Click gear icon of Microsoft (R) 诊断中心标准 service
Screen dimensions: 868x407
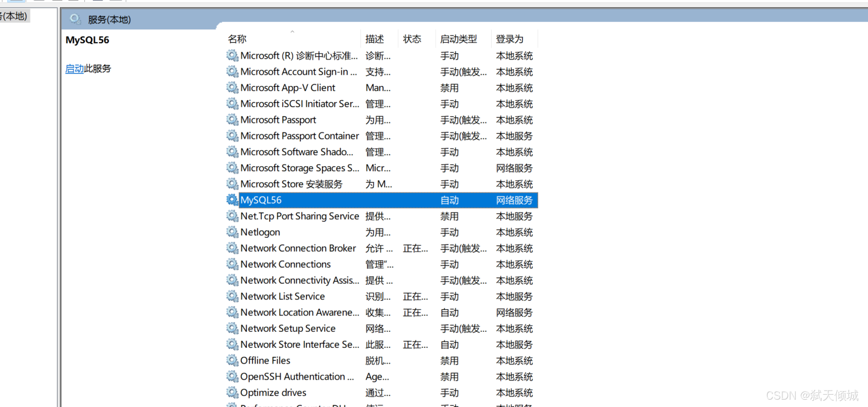232,56
